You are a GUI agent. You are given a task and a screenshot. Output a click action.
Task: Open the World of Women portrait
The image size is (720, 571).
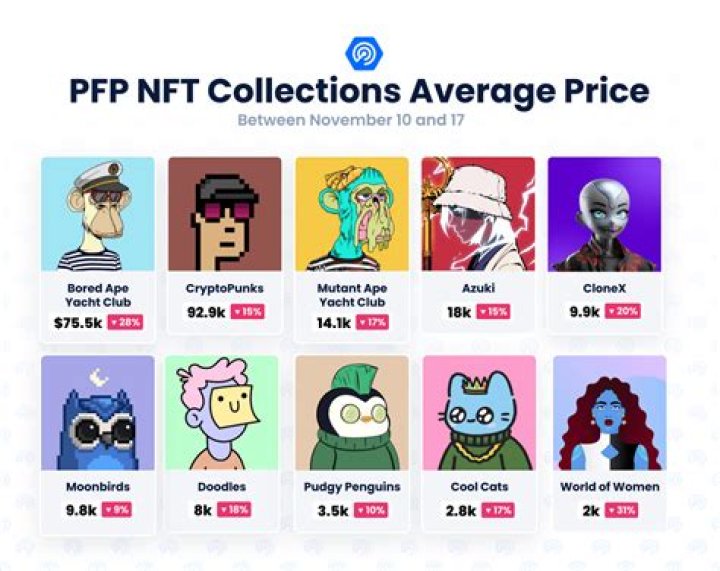(609, 412)
